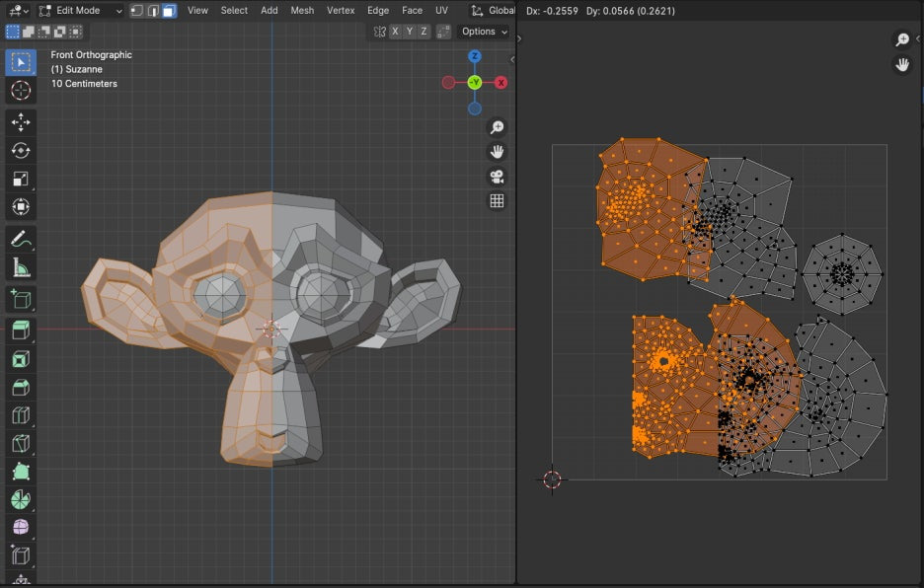Click the red X axis gizmo ball

point(500,83)
